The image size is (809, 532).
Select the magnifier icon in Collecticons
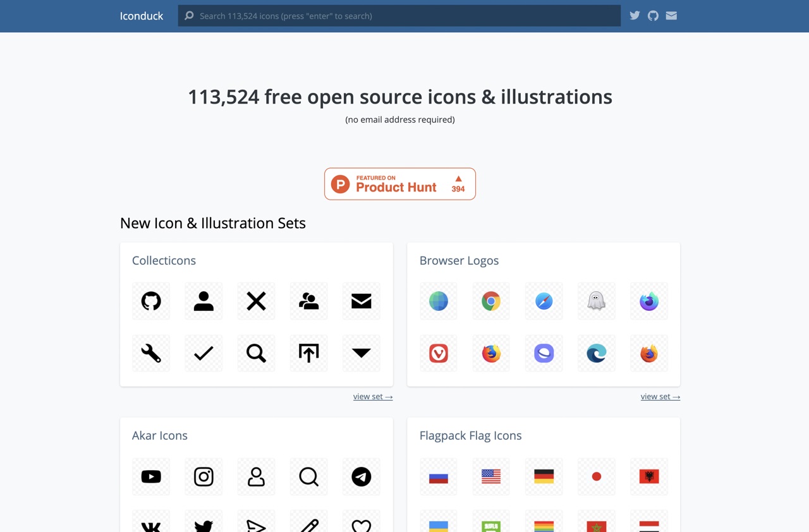[x=256, y=353]
